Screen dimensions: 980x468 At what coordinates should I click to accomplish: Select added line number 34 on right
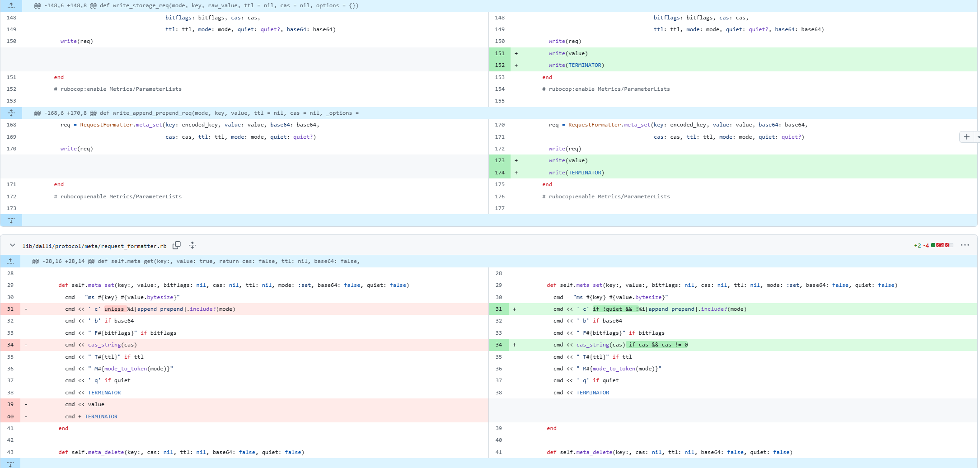point(499,345)
